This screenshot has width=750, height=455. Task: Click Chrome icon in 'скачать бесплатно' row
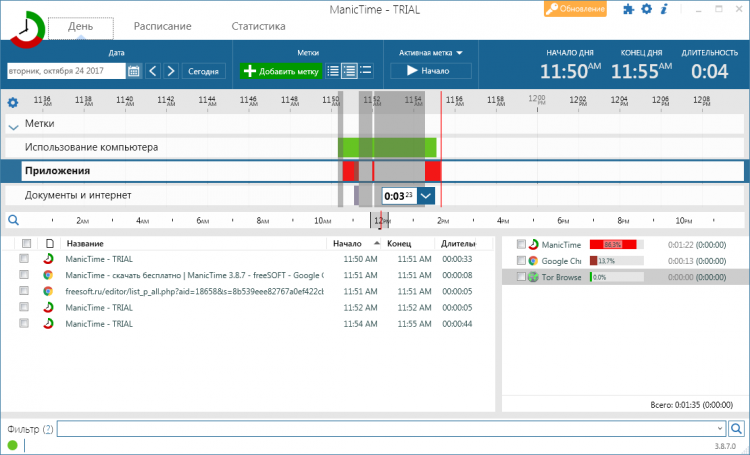tap(48, 275)
